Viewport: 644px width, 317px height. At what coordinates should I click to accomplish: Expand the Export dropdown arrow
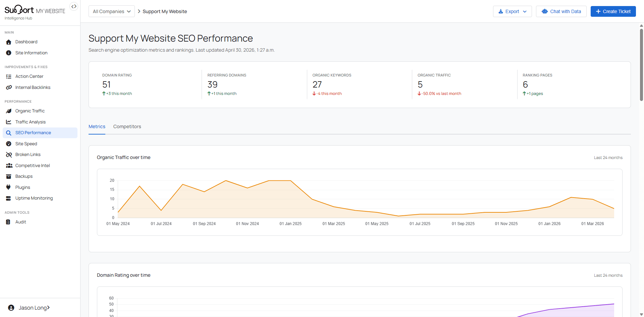[525, 11]
